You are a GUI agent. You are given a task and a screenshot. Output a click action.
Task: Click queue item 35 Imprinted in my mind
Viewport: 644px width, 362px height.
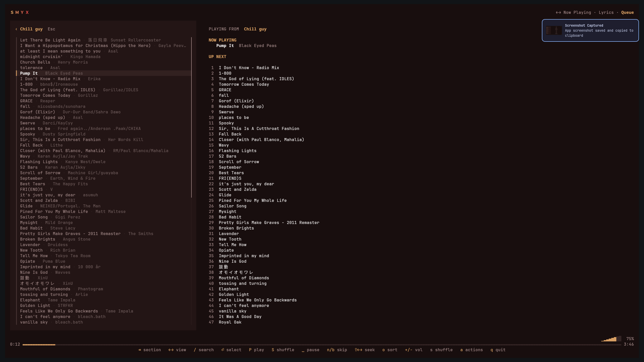[244, 256]
